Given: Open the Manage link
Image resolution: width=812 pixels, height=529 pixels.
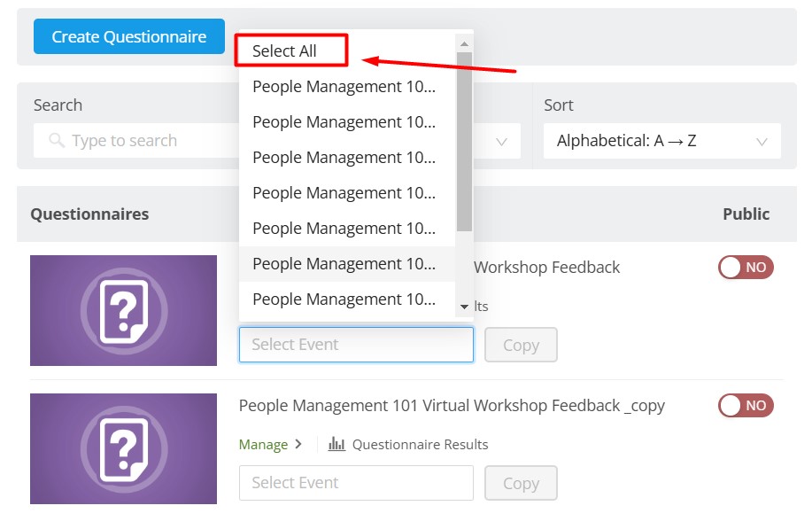Looking at the screenshot, I should (x=263, y=445).
